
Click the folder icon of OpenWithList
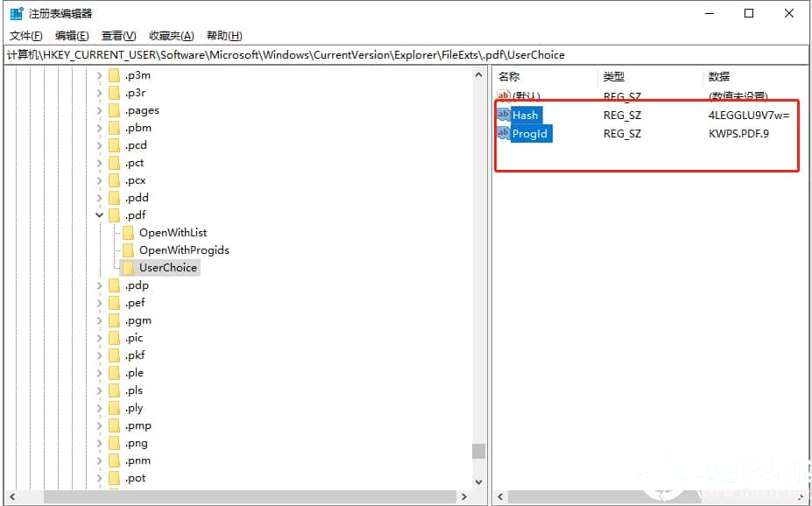pyautogui.click(x=129, y=232)
